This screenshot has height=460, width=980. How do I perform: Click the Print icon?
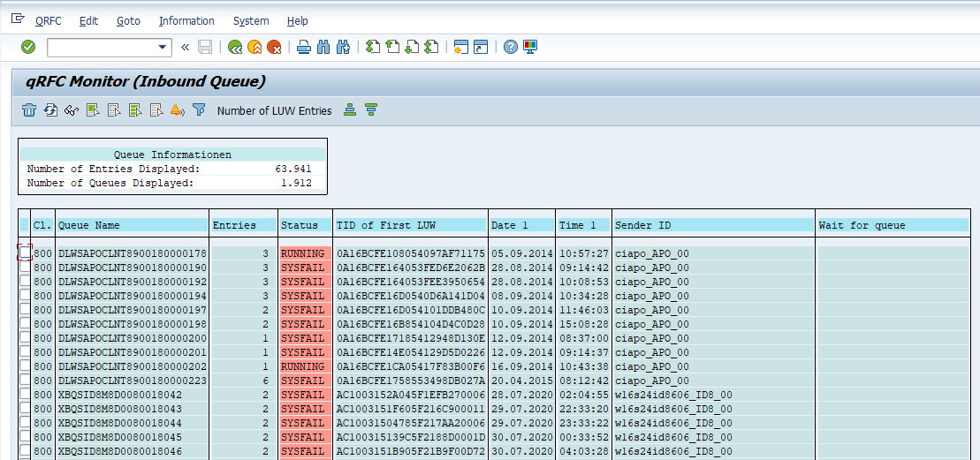pos(304,47)
